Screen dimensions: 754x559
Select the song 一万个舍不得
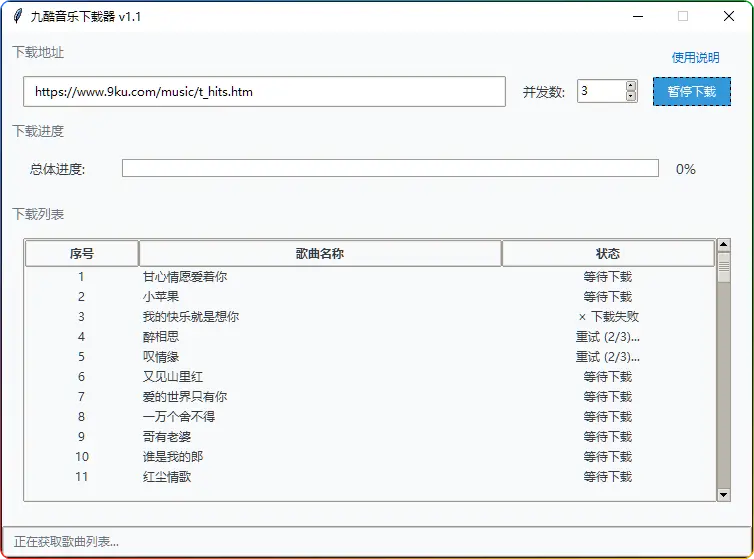(x=179, y=417)
